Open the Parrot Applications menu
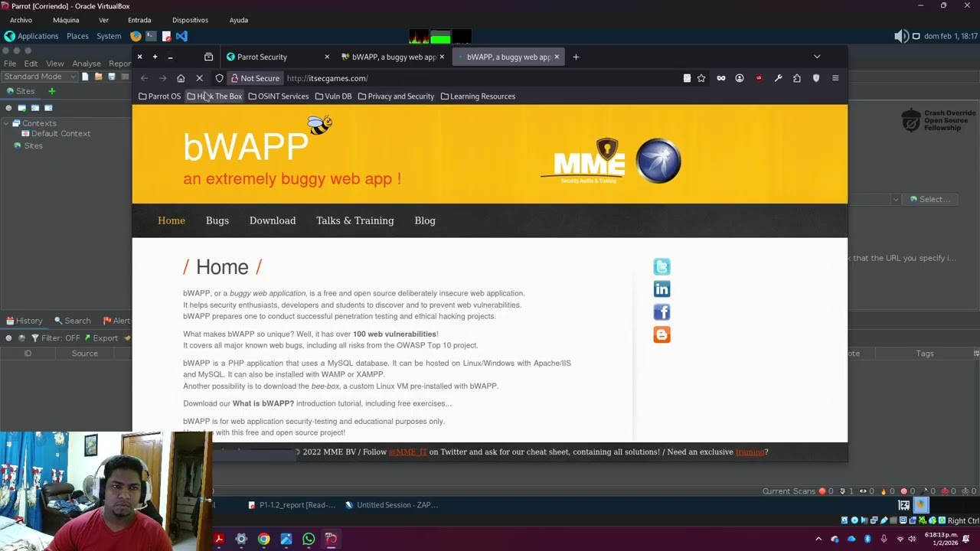Screen dimensions: 980x551 [x=31, y=36]
